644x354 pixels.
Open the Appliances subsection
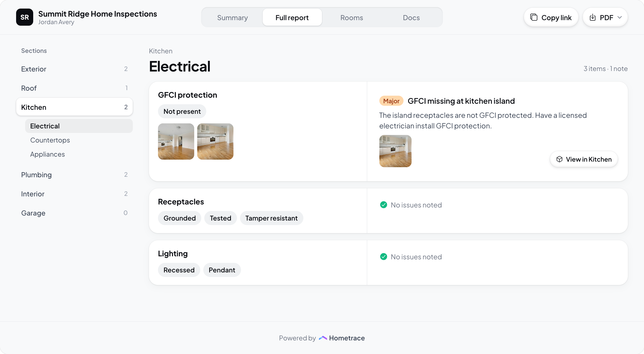point(79,154)
